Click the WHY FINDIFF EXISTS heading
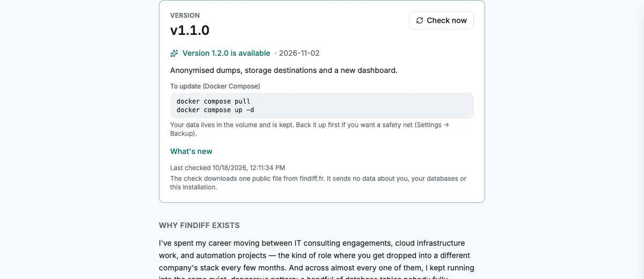This screenshot has width=644, height=279. point(199,225)
